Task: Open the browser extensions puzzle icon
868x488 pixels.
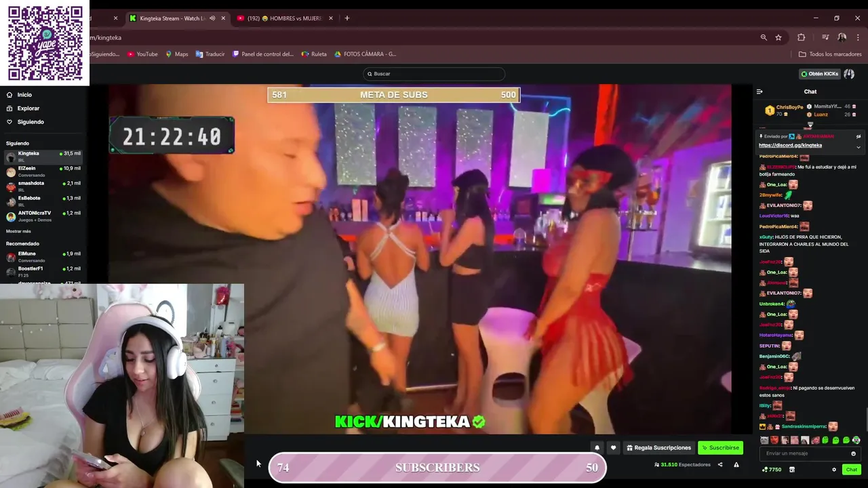Action: (802, 37)
